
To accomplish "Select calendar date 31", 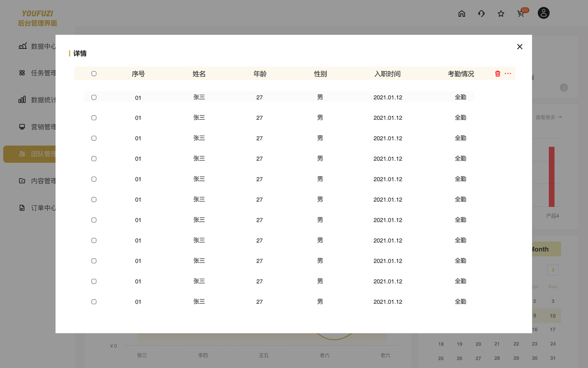I will tap(553, 358).
